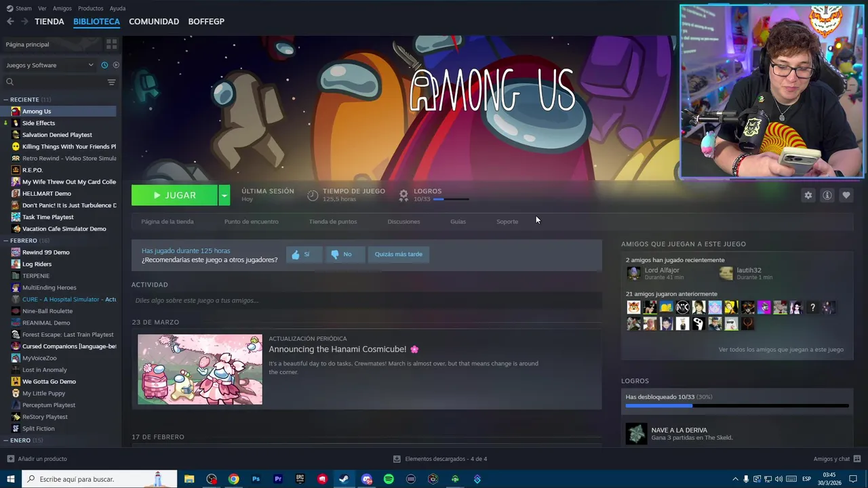Write in the activity text field

pyautogui.click(x=366, y=300)
